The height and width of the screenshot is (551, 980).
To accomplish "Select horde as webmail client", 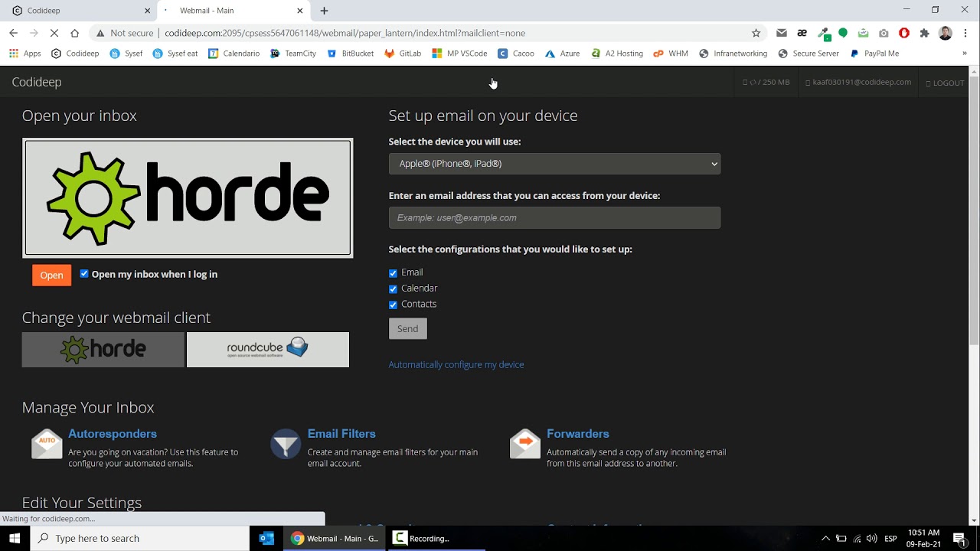I will [103, 350].
